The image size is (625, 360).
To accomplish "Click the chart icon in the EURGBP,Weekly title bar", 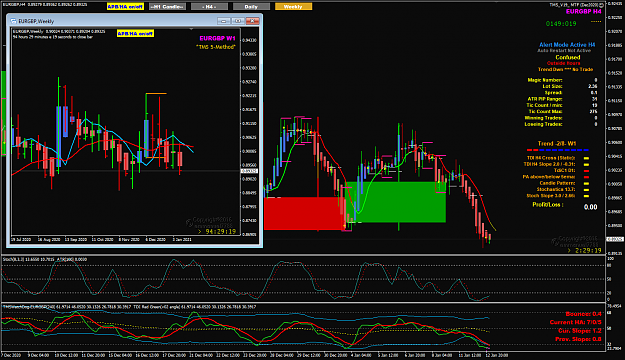I will point(13,21).
